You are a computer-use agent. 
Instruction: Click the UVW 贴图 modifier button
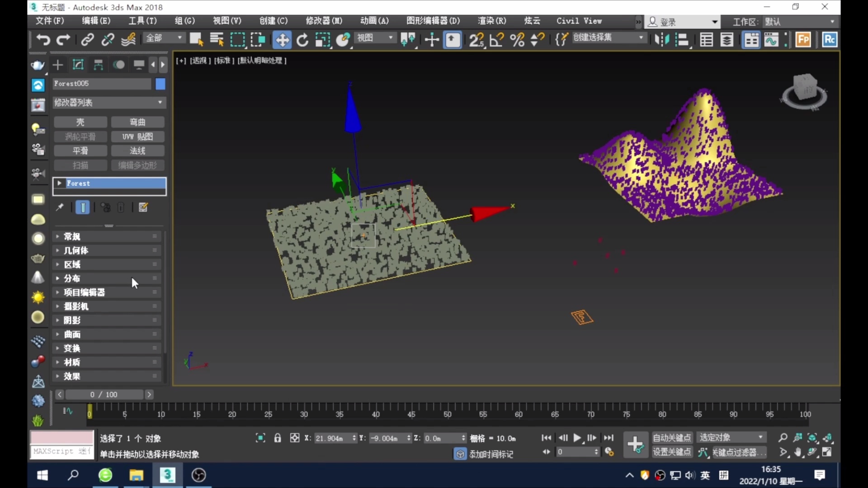point(137,136)
